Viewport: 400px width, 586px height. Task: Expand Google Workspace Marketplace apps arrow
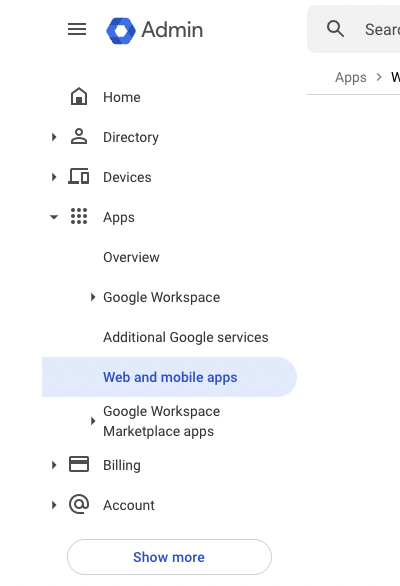93,421
